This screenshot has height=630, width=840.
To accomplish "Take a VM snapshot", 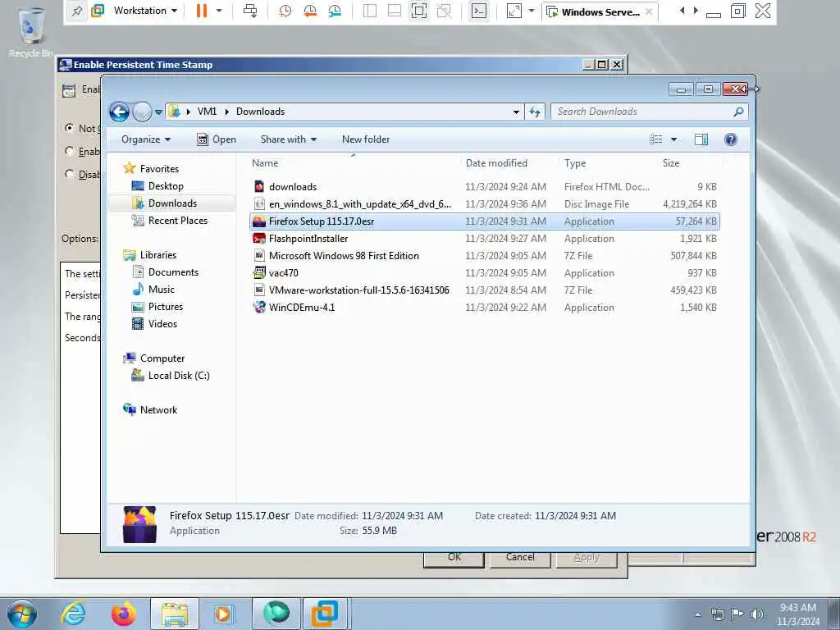I will tap(285, 11).
